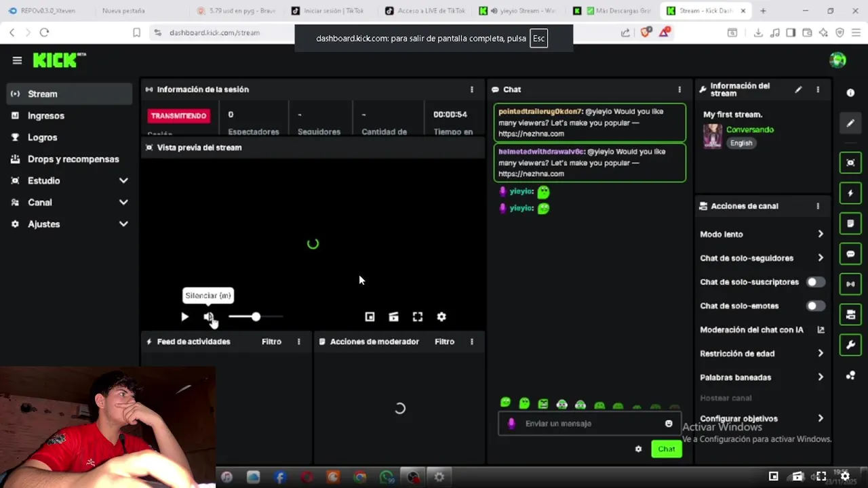The height and width of the screenshot is (488, 868).
Task: Open options menu of Feed de actividades
Action: (x=298, y=342)
